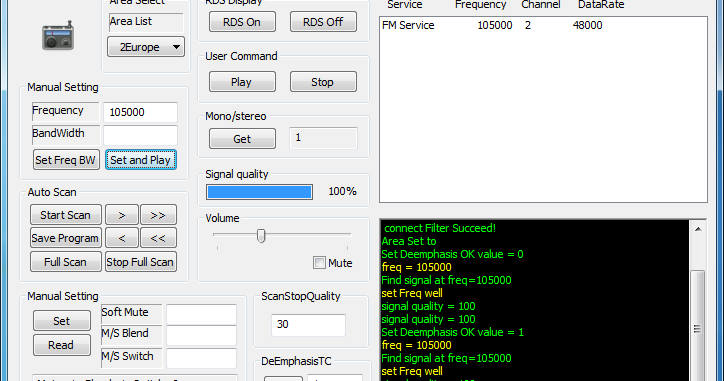Click the Read button
The image size is (724, 381).
pos(61,345)
